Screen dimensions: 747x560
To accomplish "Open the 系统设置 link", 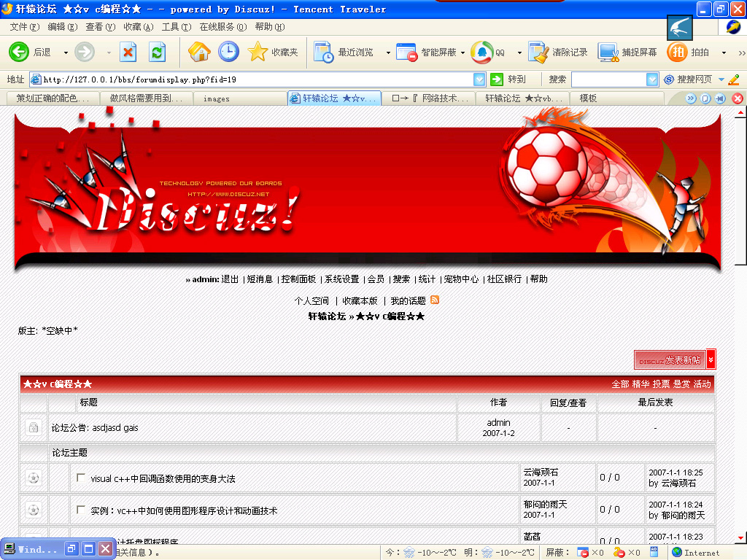I will tap(341, 279).
